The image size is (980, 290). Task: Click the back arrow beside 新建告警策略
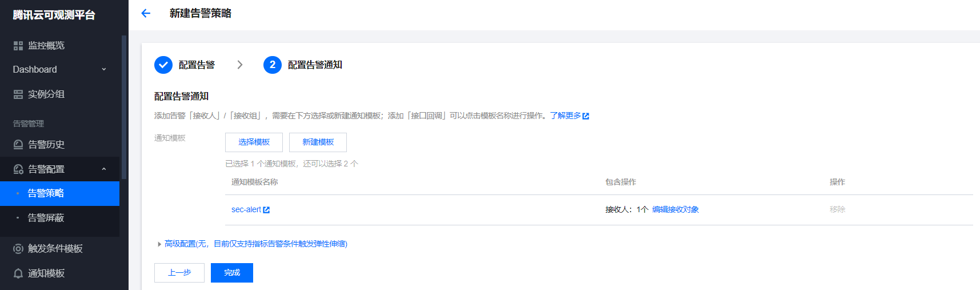pos(146,13)
